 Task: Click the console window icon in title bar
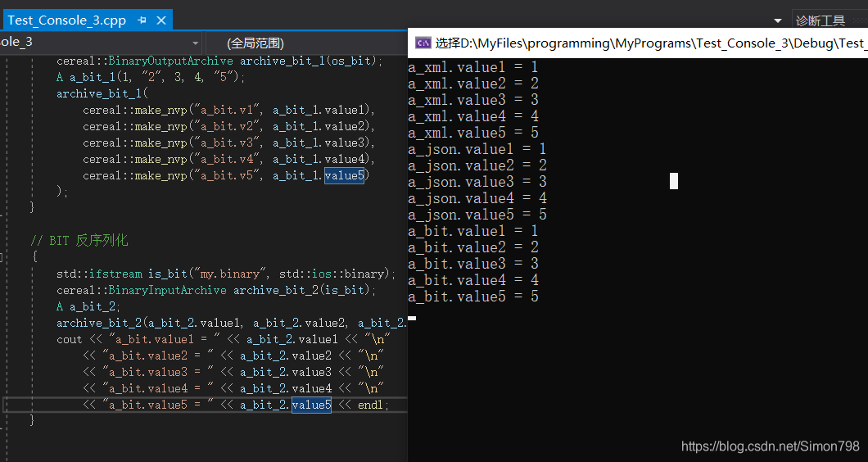pos(423,43)
